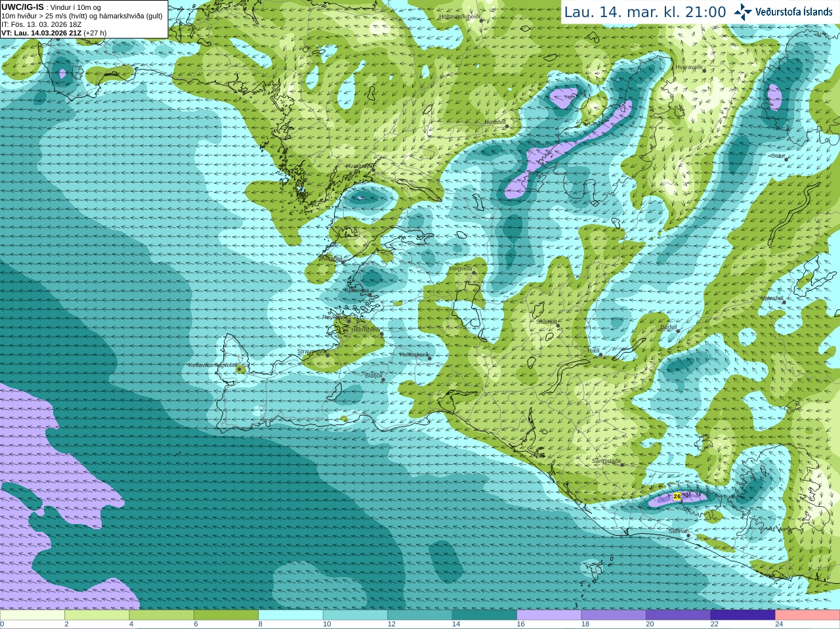Select the 4–6 m/s green legend swatch
The width and height of the screenshot is (840, 629).
coord(161,615)
